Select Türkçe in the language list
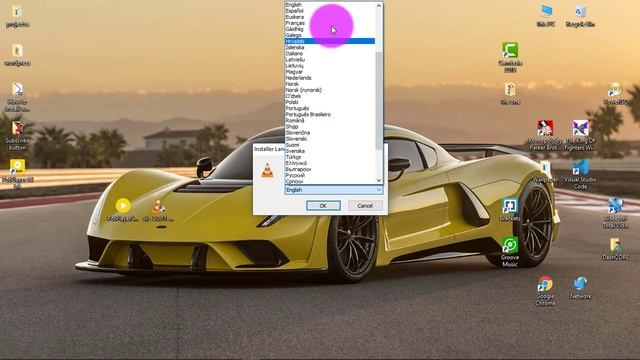 click(x=330, y=157)
